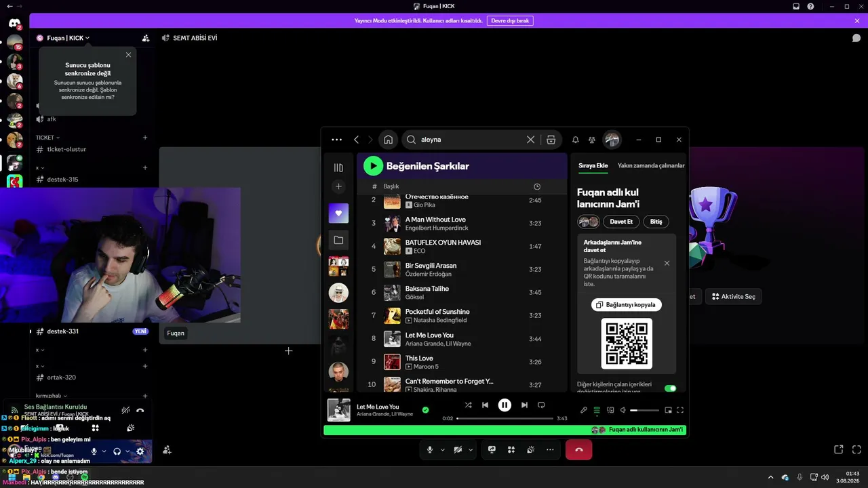868x488 pixels.
Task: Switch to Sıraya Ekle tab
Action: point(593,165)
